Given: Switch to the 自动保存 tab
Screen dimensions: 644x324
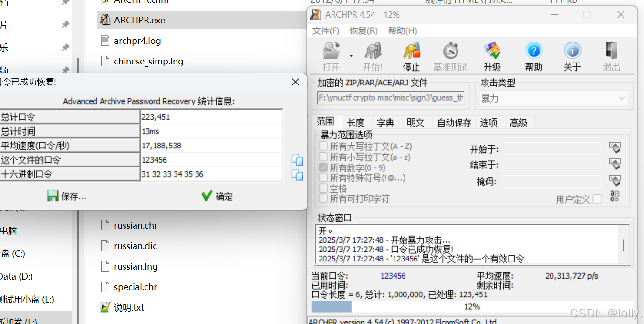Looking at the screenshot, I should 454,123.
